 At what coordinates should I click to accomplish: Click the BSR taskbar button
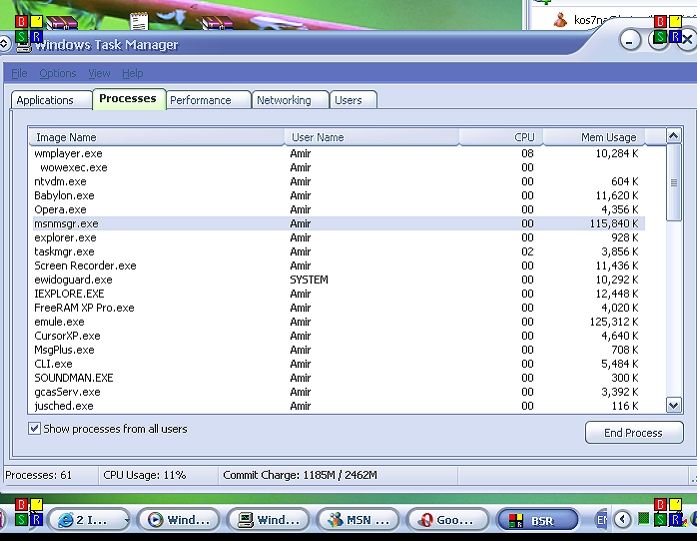tap(537, 520)
